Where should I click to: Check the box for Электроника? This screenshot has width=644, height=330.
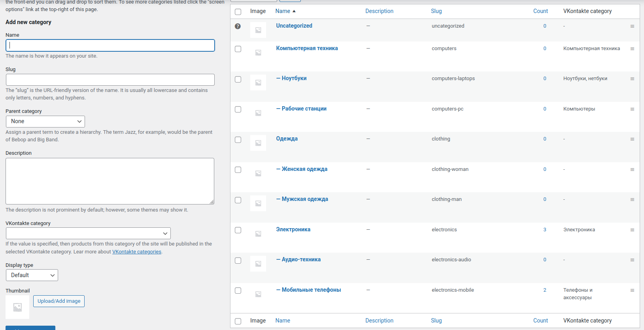[x=238, y=230]
